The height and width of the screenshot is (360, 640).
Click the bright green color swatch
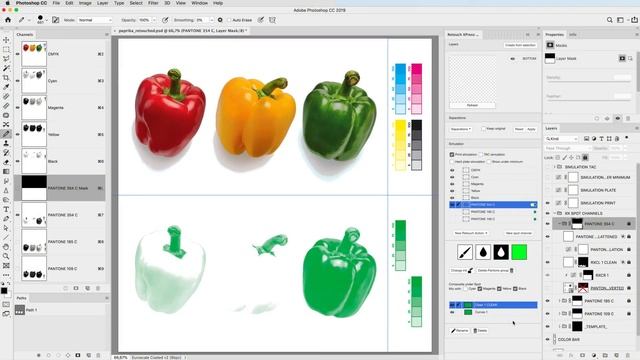519,252
